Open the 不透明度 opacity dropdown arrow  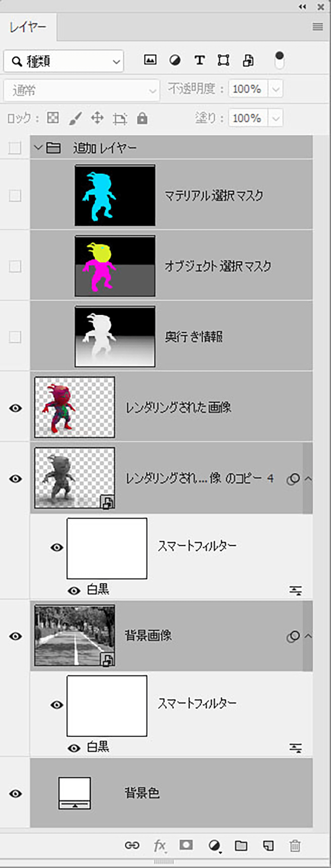point(276,89)
